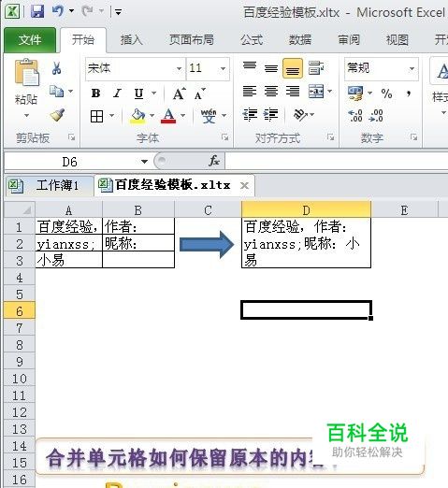This screenshot has width=448, height=488.
Task: Open the Undo history dropdown arrow
Action: [71, 11]
